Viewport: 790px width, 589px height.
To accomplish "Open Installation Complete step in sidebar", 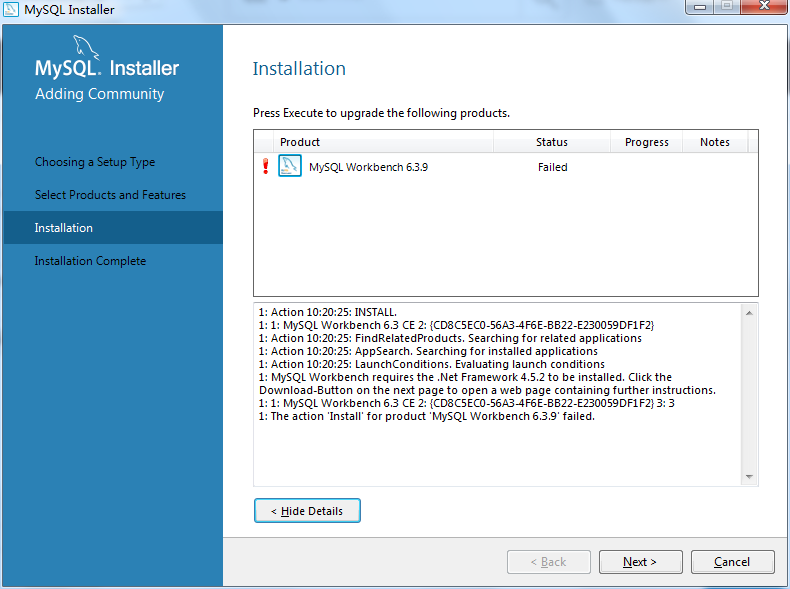I will tap(90, 261).
